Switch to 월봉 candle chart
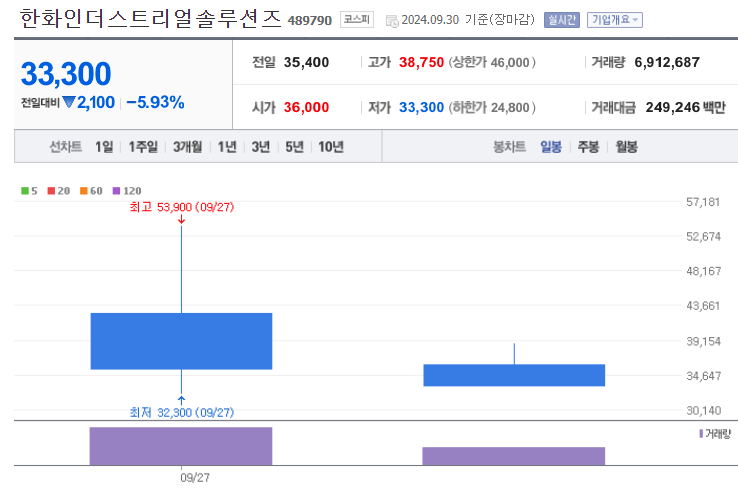The image size is (738, 489). (x=626, y=147)
